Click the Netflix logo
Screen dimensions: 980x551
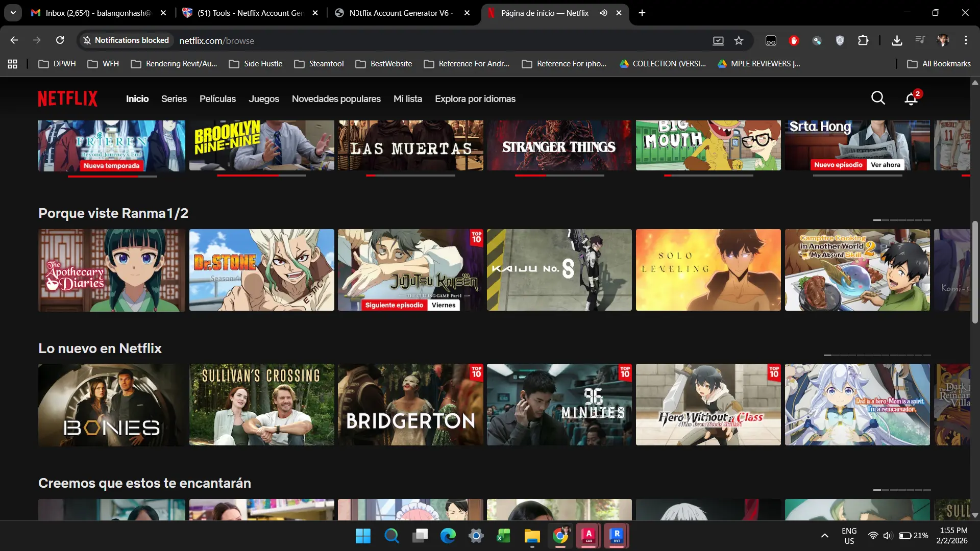click(x=68, y=98)
